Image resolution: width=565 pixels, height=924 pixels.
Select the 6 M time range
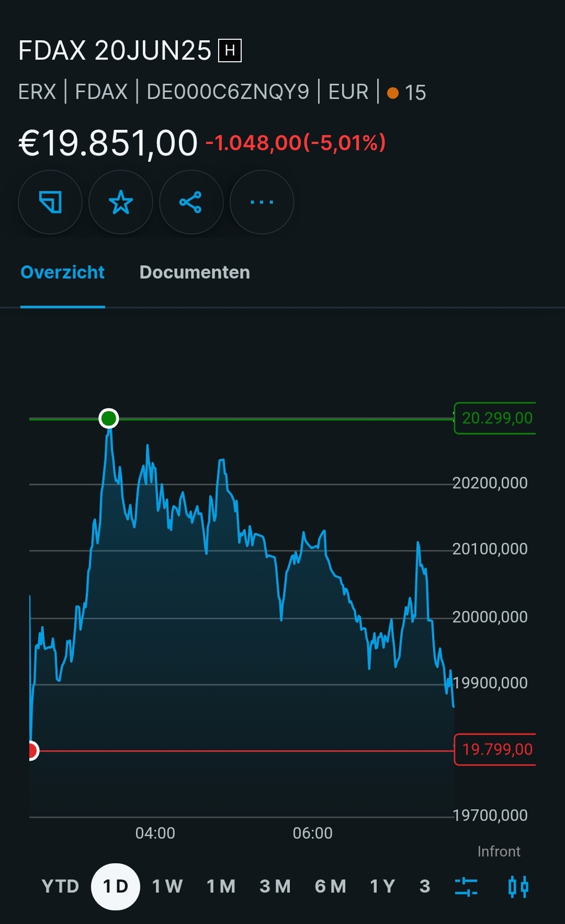click(x=331, y=886)
